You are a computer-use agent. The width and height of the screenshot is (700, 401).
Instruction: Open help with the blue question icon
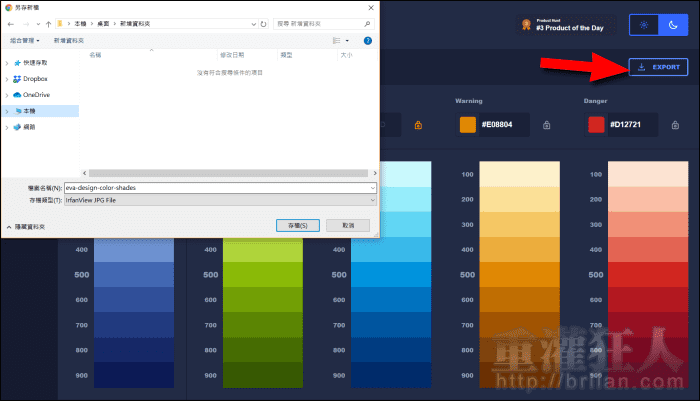367,40
